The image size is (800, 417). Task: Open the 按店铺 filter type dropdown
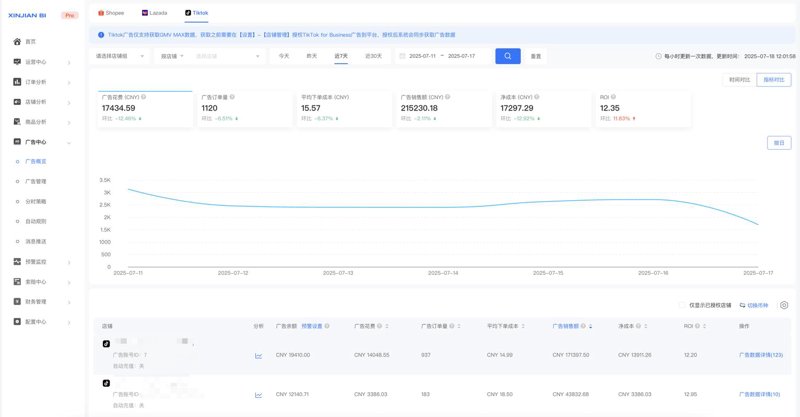tap(172, 56)
